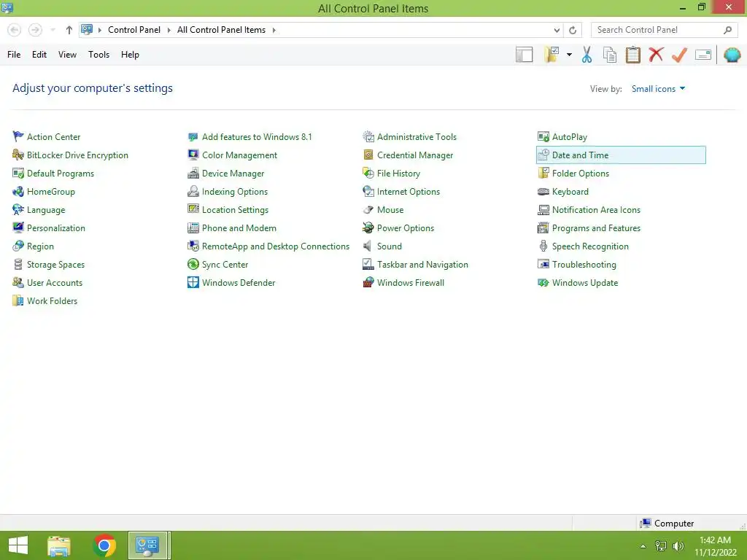
Task: Click the Windows Start button
Action: tap(18, 545)
